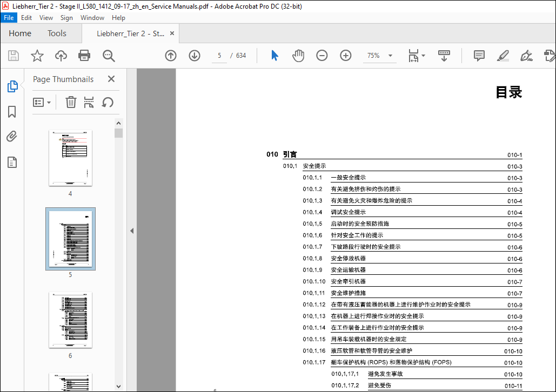Open the Attachments paperclip panel

pos(12,137)
